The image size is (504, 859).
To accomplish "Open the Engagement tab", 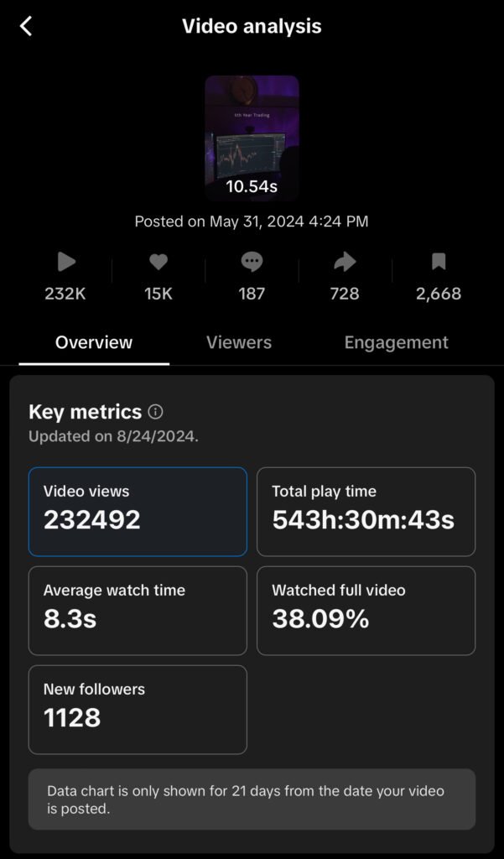I will point(396,342).
